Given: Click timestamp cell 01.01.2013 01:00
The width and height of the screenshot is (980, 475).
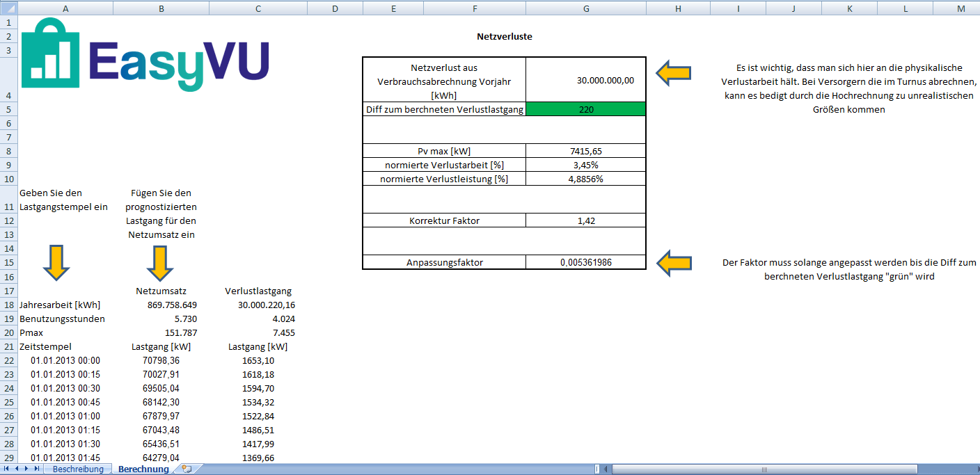Looking at the screenshot, I should (x=65, y=416).
